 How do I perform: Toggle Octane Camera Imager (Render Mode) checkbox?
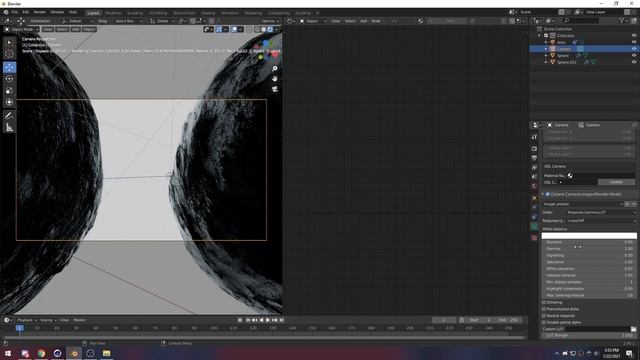548,194
